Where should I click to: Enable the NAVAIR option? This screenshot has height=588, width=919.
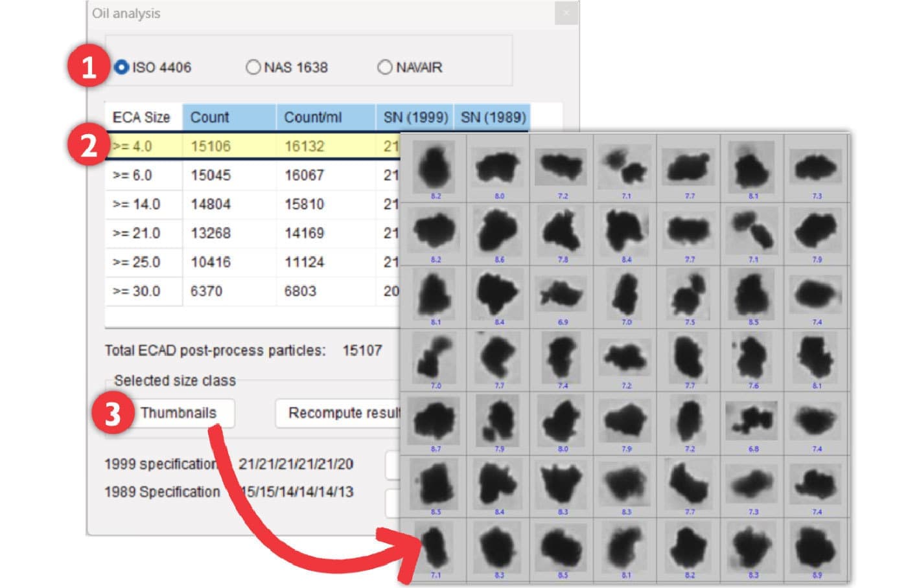(386, 67)
